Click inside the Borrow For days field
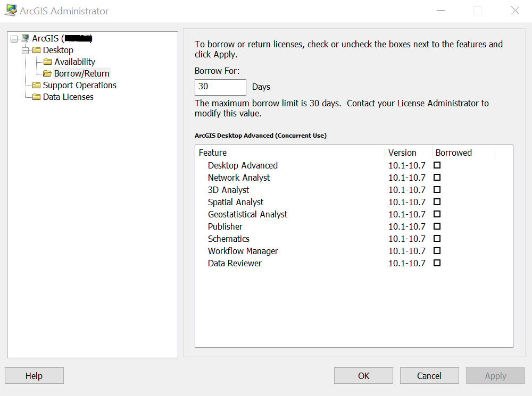This screenshot has width=532, height=396. tap(220, 87)
